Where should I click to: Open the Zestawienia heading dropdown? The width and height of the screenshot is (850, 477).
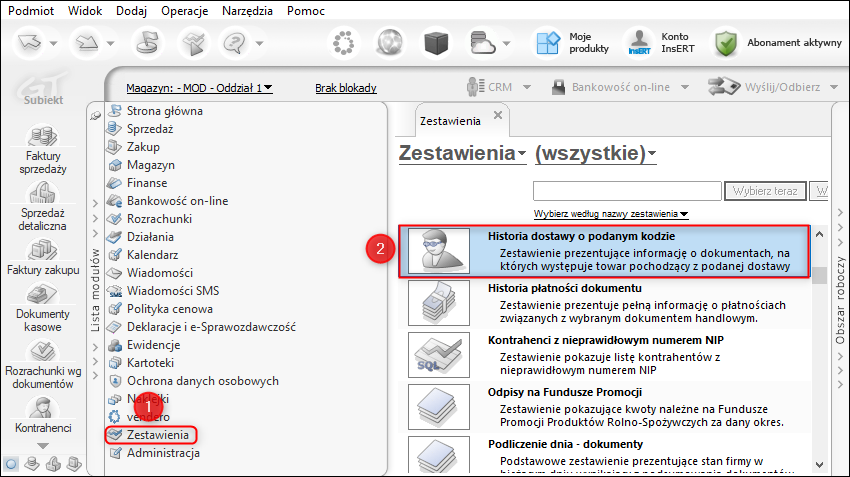pyautogui.click(x=462, y=153)
